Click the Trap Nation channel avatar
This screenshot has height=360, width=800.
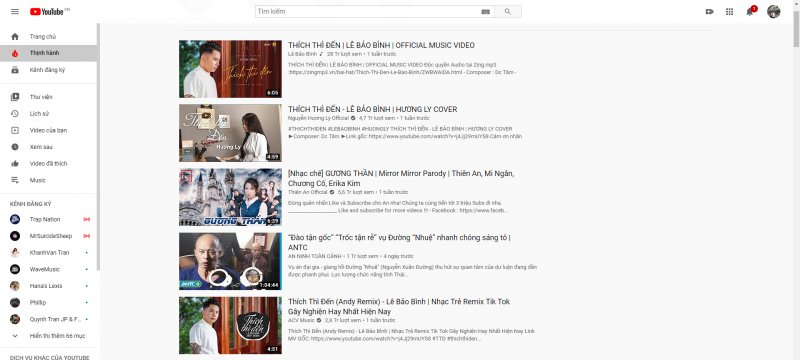[15, 219]
